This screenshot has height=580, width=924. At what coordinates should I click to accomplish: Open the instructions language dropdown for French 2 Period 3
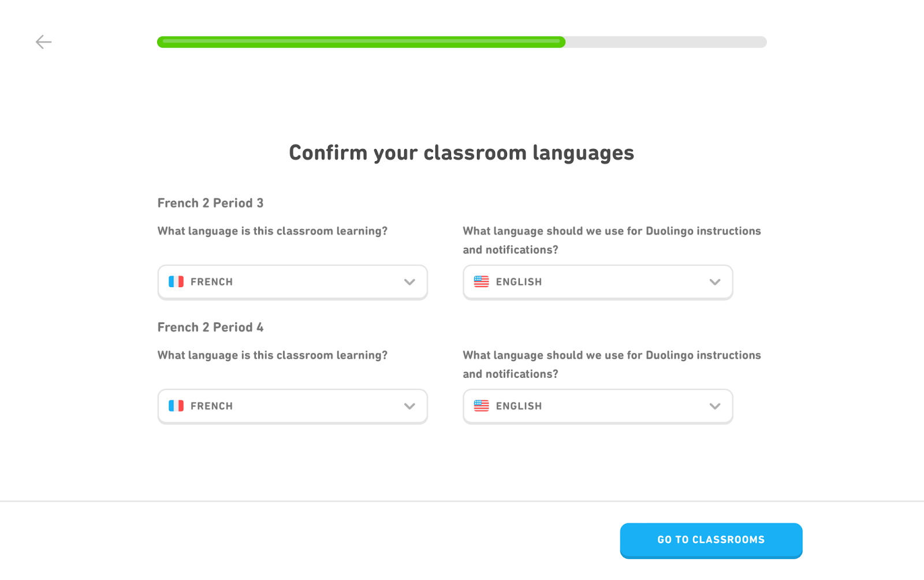tap(597, 282)
